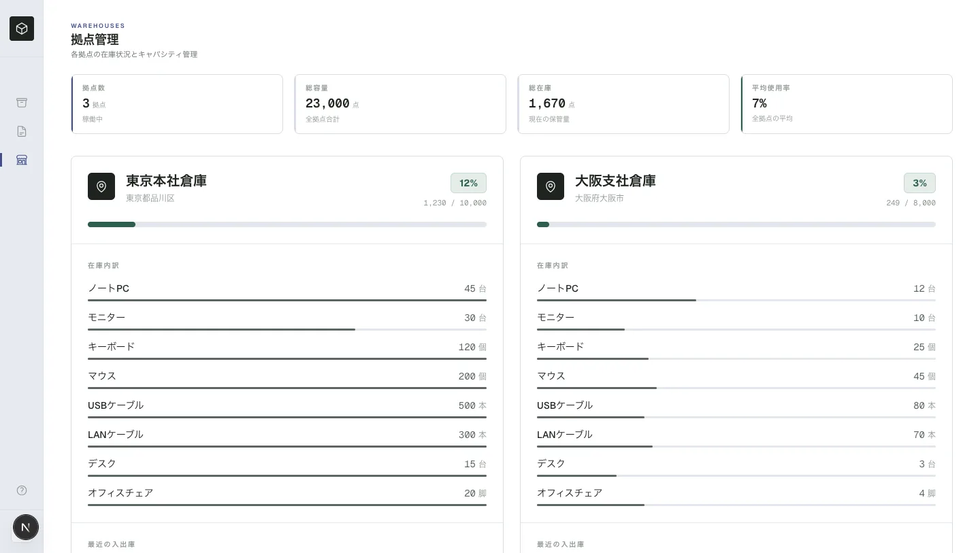Click the 3% usage badge
This screenshot has width=980, height=553.
pyautogui.click(x=919, y=183)
